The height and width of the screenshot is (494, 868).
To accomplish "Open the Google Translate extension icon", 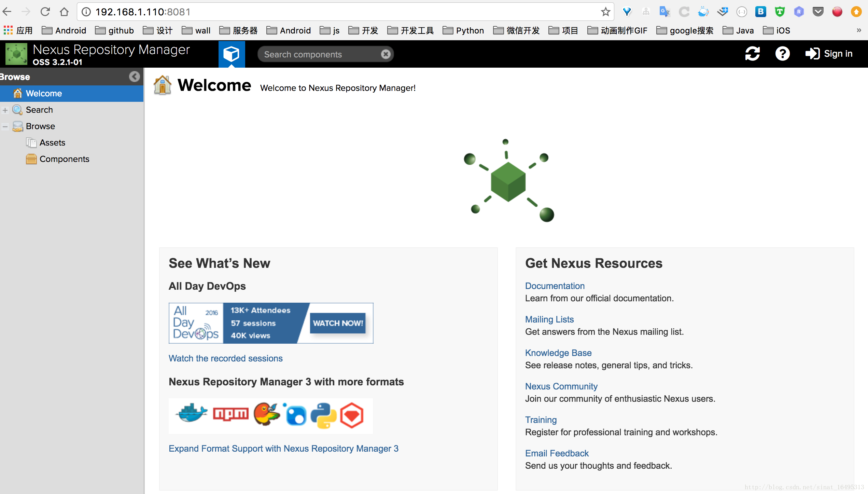I will pos(664,12).
